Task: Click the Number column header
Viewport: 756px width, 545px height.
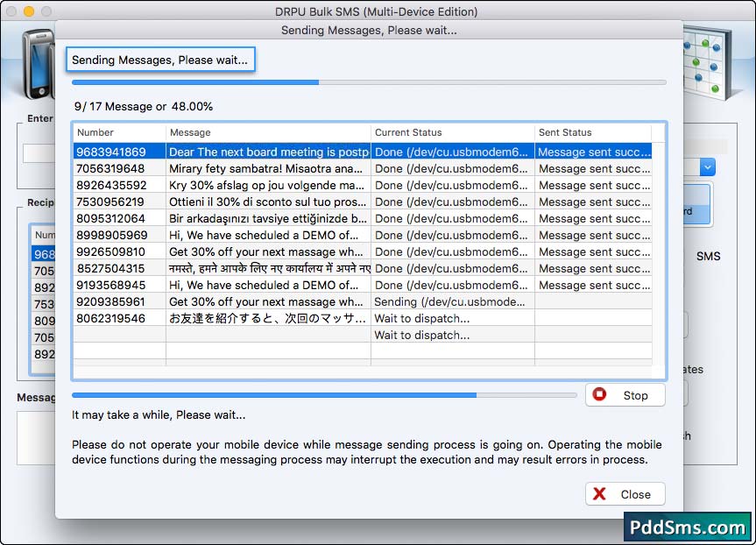Action: [119, 132]
